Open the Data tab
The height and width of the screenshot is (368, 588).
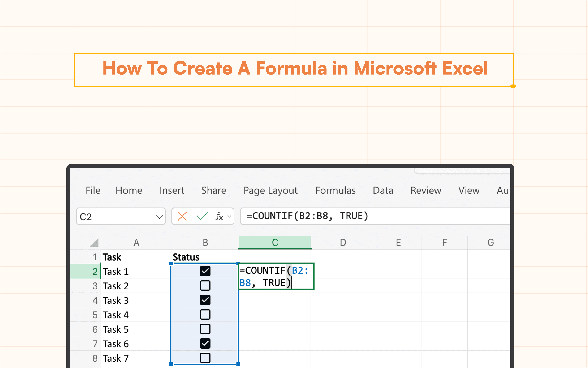[x=383, y=190]
